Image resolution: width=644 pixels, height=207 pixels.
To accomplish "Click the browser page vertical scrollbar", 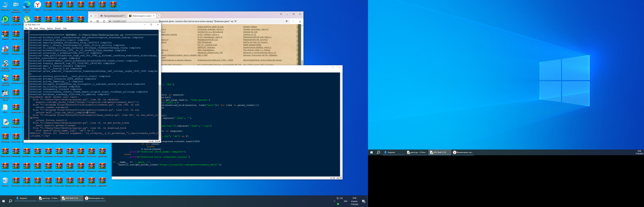I will [x=302, y=45].
